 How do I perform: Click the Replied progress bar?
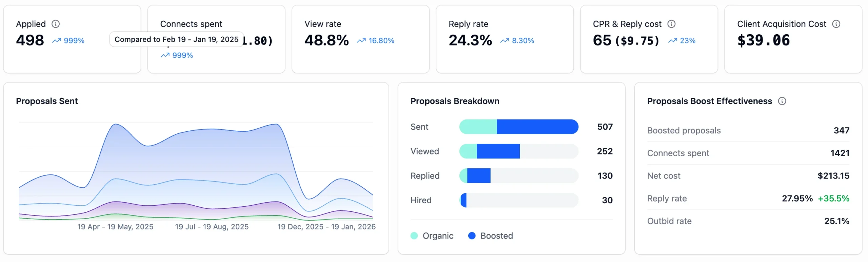(518, 176)
